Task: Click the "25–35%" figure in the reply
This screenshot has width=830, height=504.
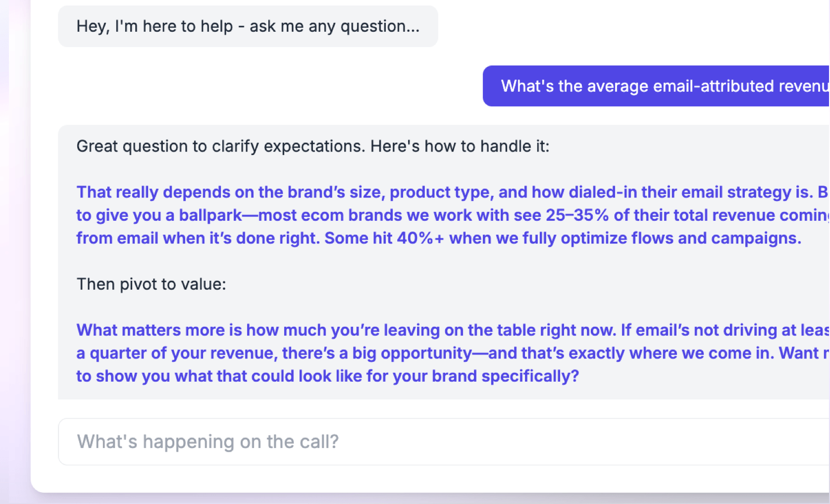Action: tap(577, 215)
